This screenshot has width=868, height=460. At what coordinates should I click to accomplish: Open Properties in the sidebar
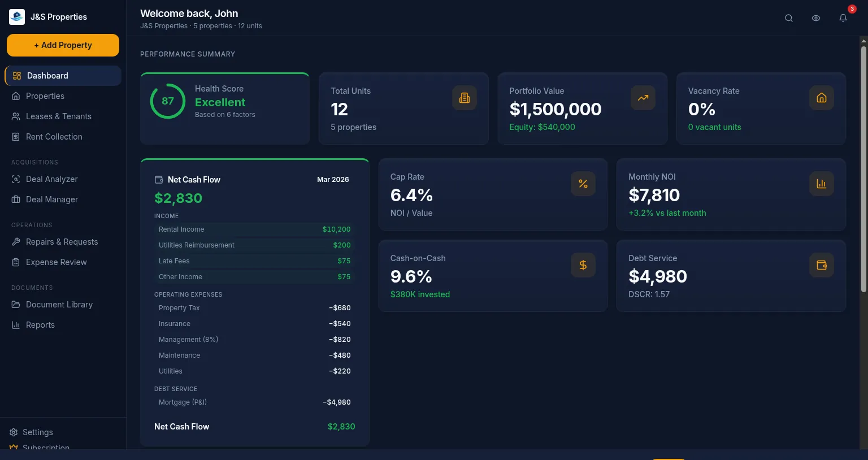45,96
